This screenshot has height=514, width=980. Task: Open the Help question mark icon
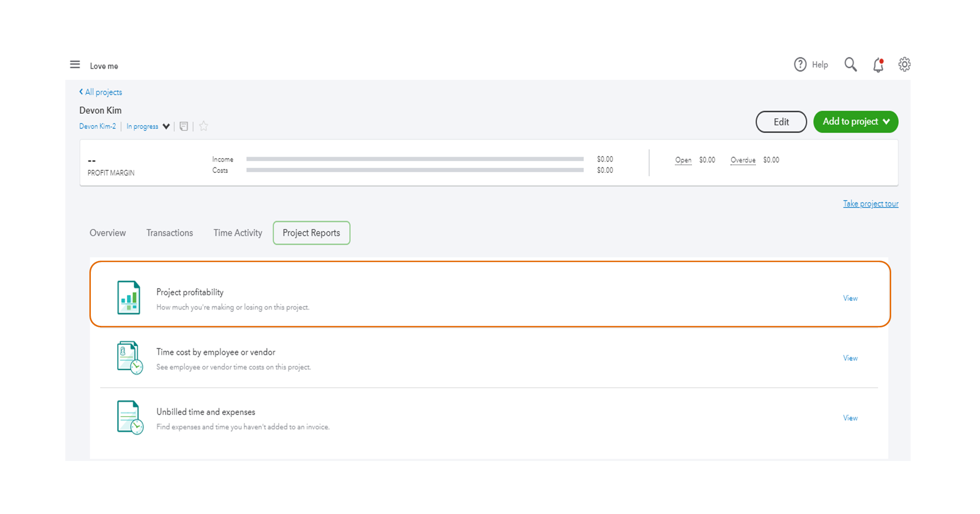click(x=800, y=64)
